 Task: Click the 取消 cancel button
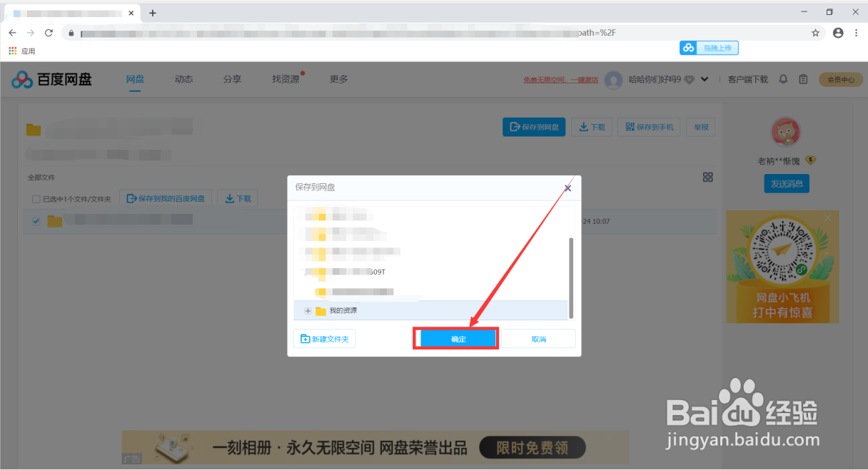point(538,339)
